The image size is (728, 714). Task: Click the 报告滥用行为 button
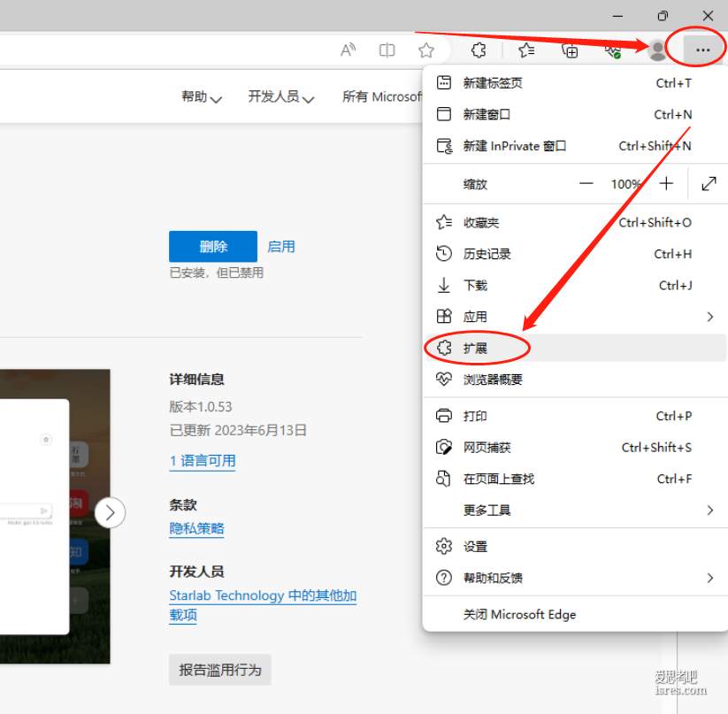click(220, 670)
